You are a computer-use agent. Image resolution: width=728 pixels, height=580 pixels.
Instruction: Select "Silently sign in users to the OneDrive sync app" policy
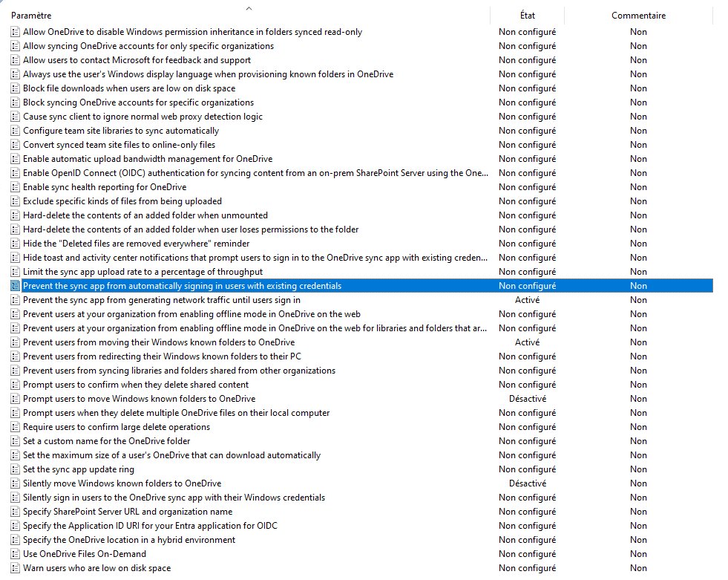[174, 498]
